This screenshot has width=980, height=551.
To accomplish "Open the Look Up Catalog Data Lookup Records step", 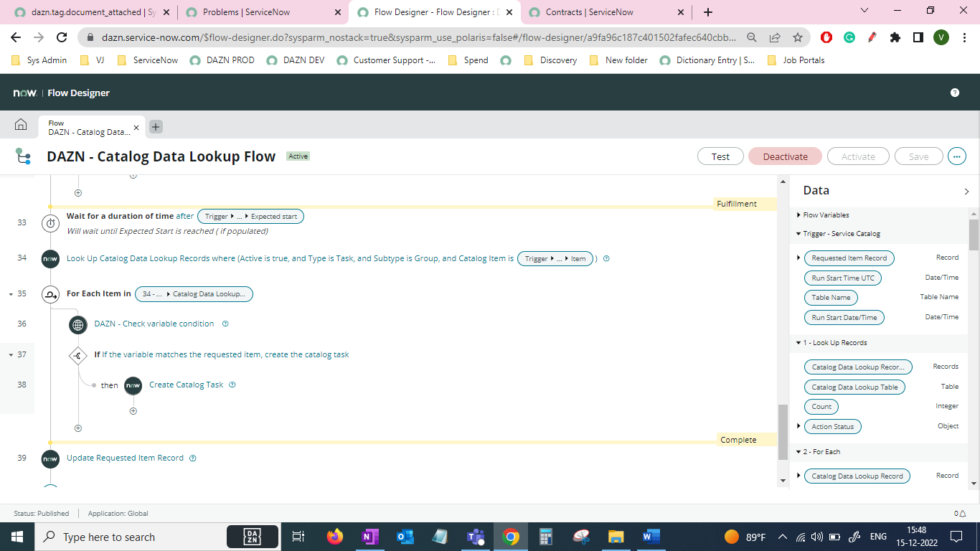I will coord(290,258).
